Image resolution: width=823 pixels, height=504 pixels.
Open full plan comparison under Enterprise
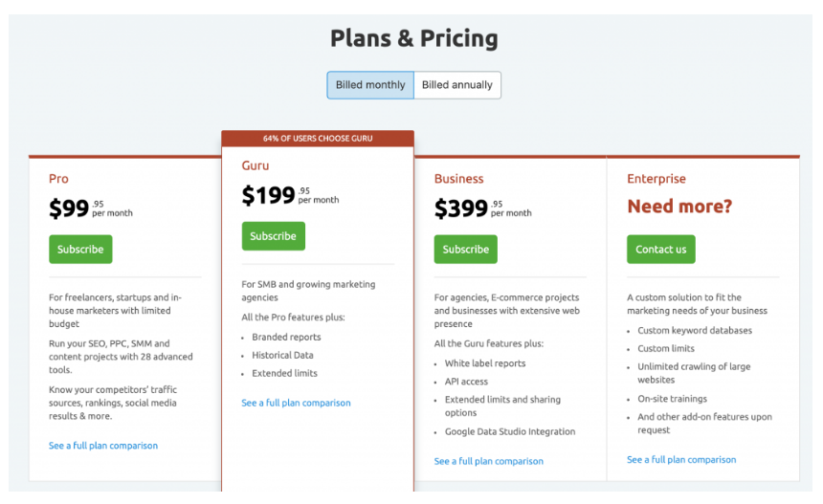pyautogui.click(x=681, y=460)
